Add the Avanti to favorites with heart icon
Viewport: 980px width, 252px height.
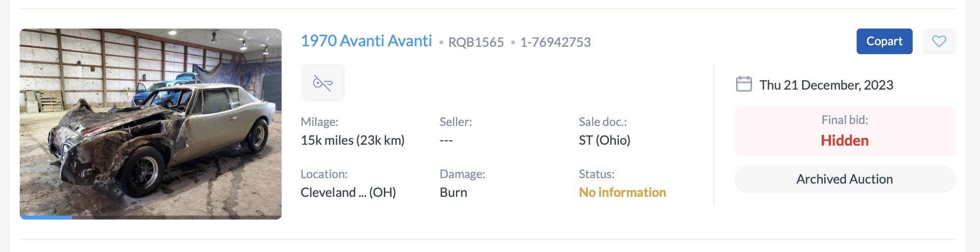939,41
